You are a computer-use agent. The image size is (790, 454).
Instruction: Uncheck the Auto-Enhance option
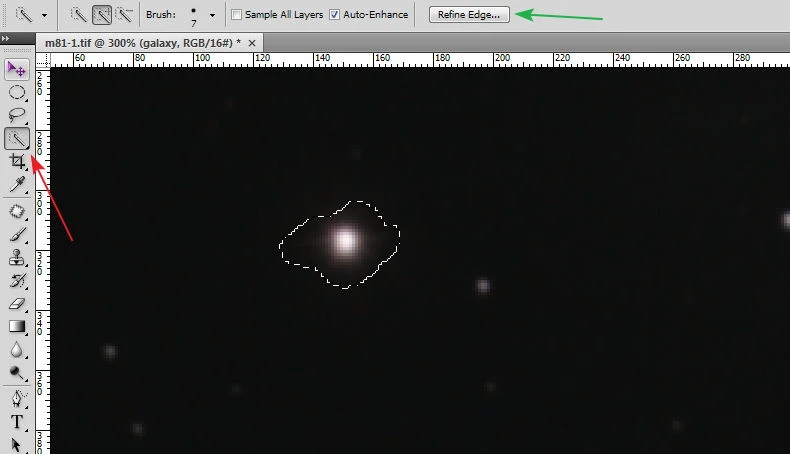point(335,15)
